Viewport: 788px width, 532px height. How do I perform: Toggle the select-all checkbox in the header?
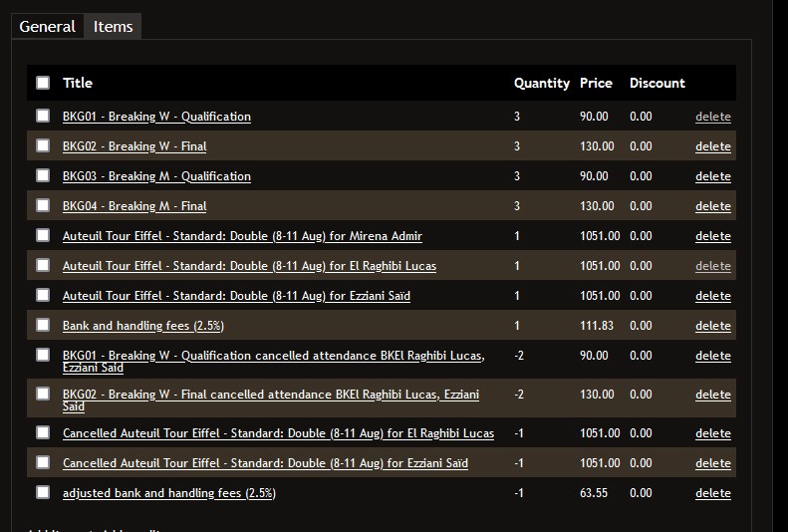point(43,83)
